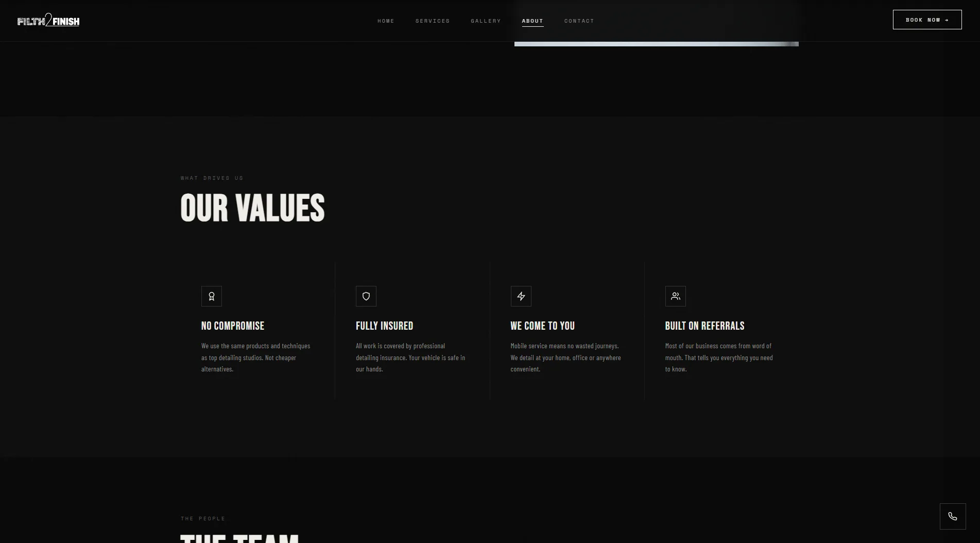Click the Filth2Finish logo

pos(48,20)
